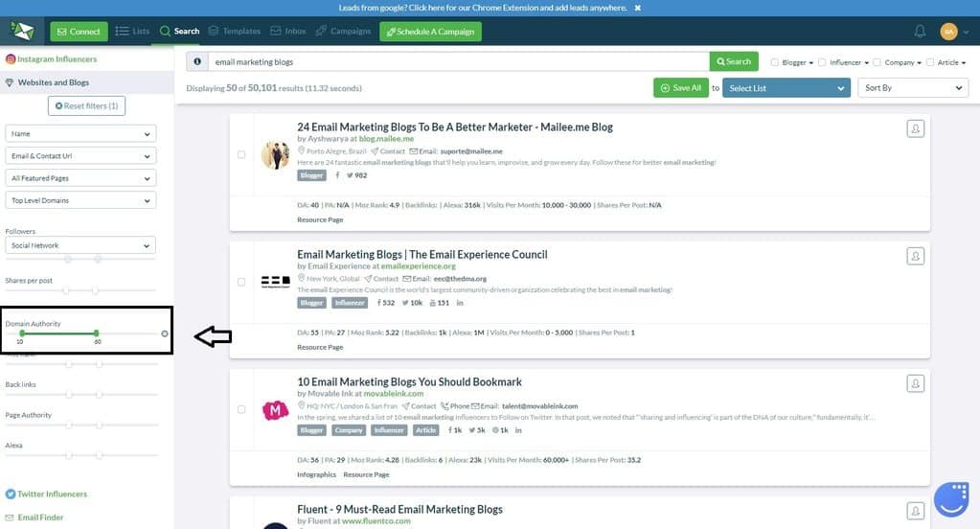Go to the Templates tab

[x=236, y=31]
